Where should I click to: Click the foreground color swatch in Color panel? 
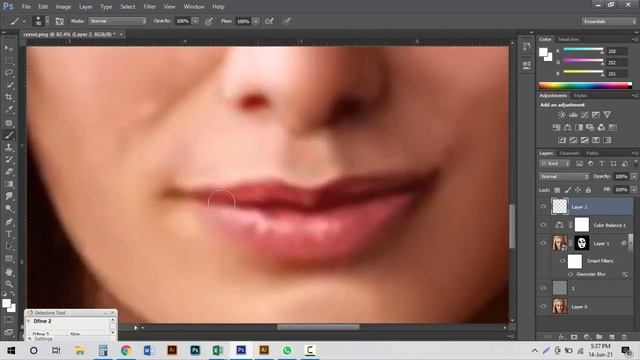point(543,52)
